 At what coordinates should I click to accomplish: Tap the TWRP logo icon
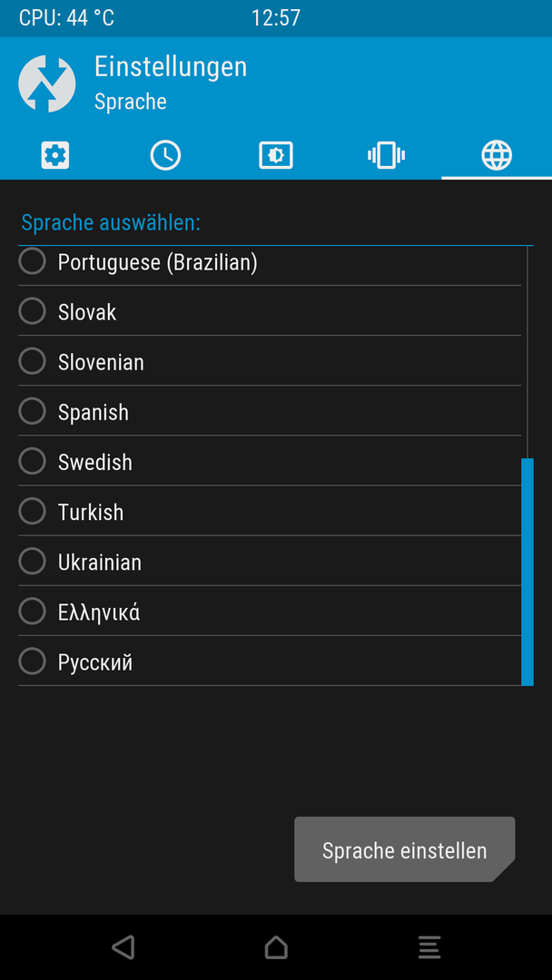47,83
